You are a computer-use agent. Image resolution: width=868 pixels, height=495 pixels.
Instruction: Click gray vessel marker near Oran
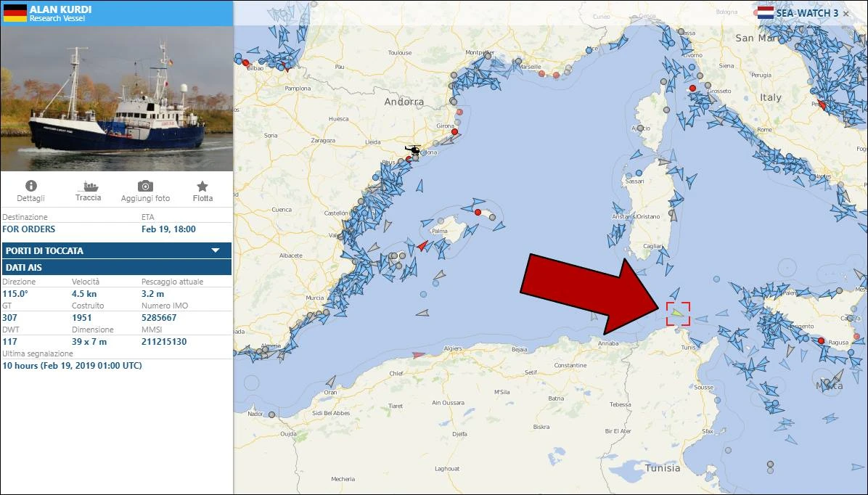pyautogui.click(x=330, y=381)
